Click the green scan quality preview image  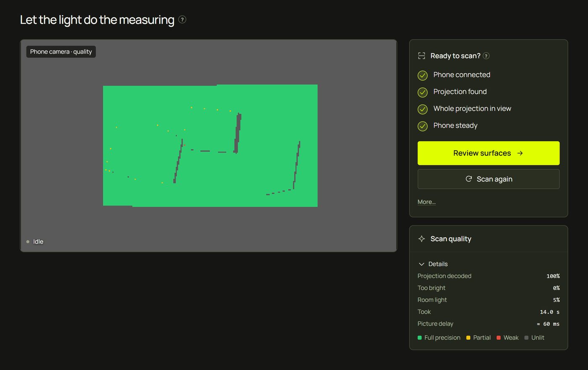(210, 145)
